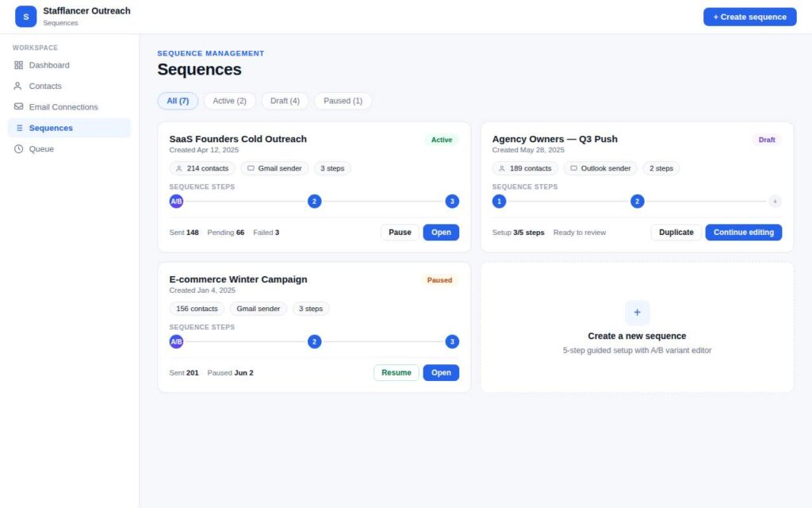812x508 pixels.
Task: Select step 3 marker in E-commerce Winter Campaign
Action: 452,341
